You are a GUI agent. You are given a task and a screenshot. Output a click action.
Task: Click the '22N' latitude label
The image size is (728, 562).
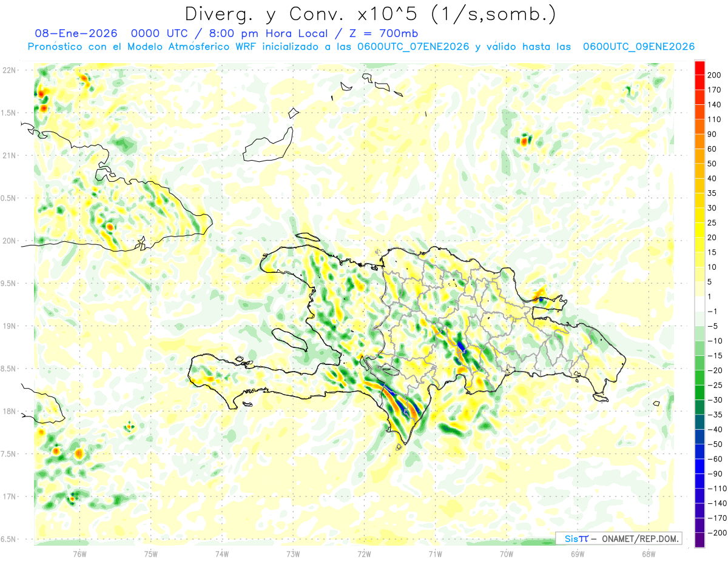click(8, 70)
